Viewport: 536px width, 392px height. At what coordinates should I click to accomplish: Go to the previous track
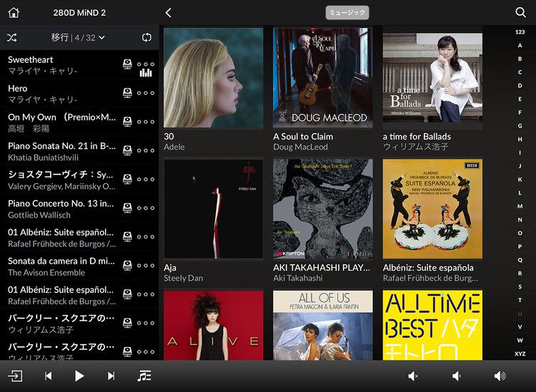[x=48, y=376]
